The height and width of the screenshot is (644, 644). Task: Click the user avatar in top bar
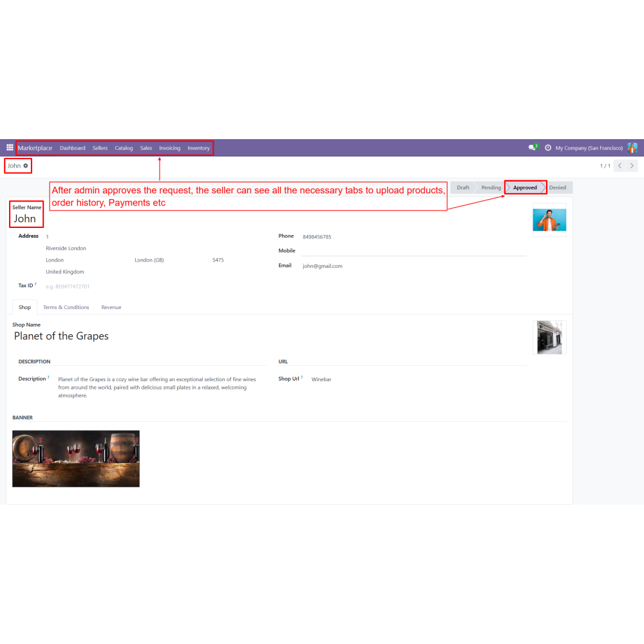coord(632,148)
